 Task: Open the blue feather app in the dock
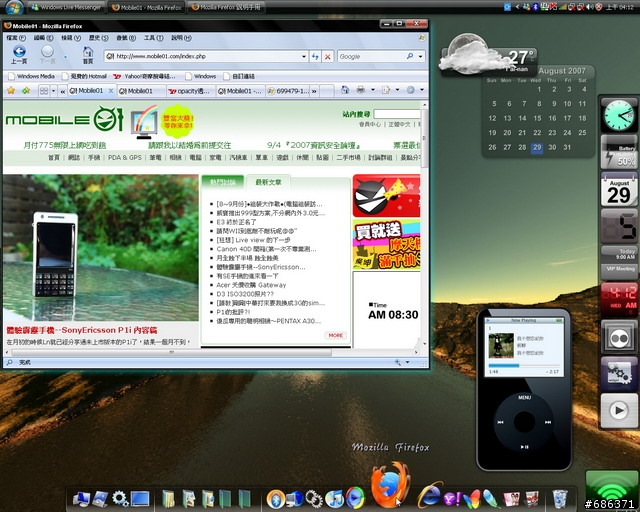(x=491, y=499)
